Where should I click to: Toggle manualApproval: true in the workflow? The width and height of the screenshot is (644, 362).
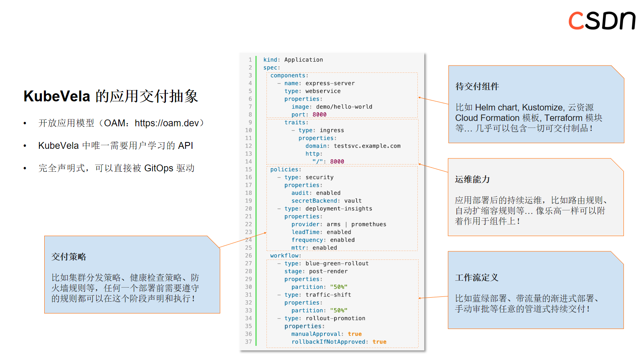tap(326, 333)
